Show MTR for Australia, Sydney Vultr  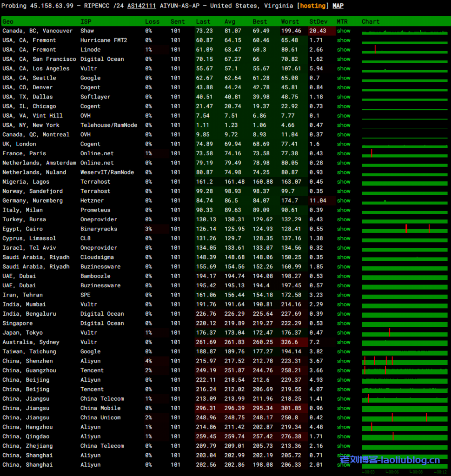click(x=344, y=342)
